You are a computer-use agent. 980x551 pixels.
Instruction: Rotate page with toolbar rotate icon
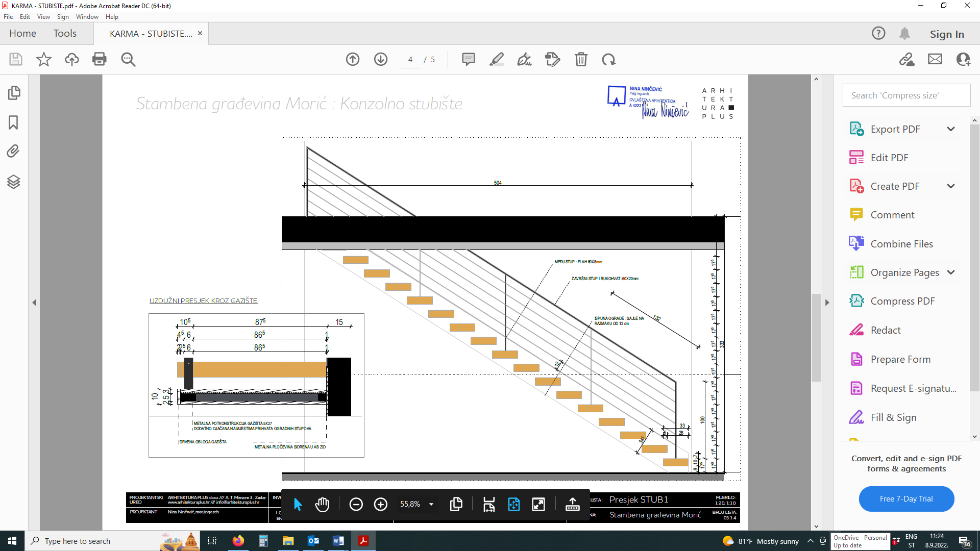point(608,59)
